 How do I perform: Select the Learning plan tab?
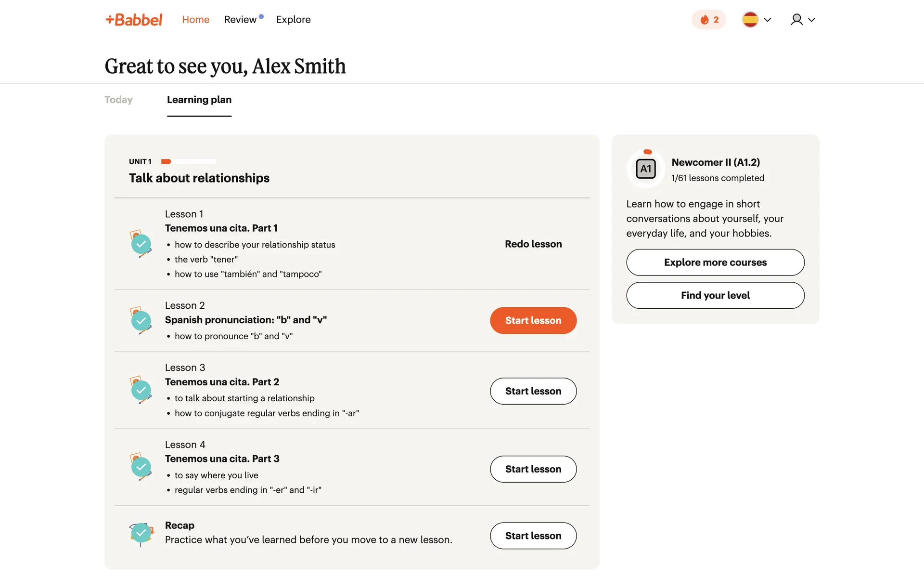point(199,100)
